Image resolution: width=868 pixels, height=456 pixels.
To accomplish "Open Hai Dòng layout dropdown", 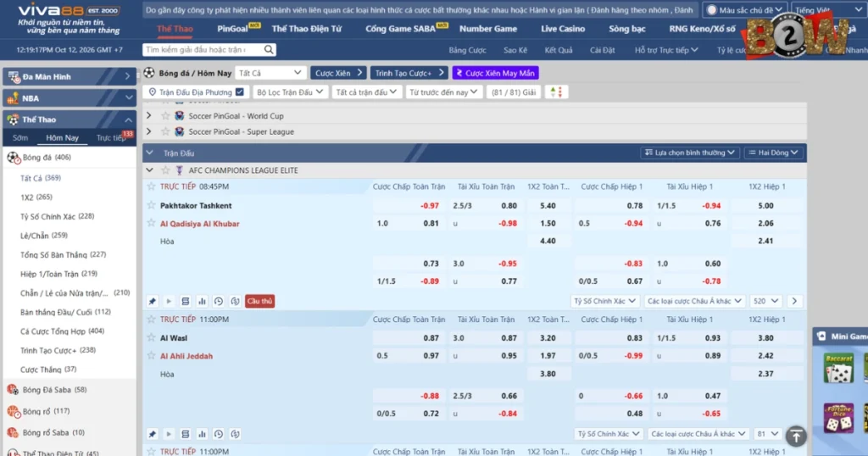I will (773, 153).
